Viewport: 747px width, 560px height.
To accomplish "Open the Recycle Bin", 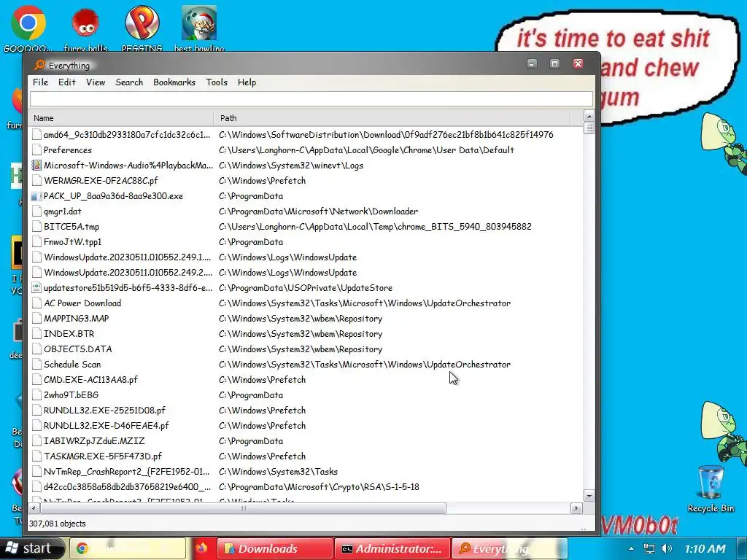I will [x=711, y=488].
